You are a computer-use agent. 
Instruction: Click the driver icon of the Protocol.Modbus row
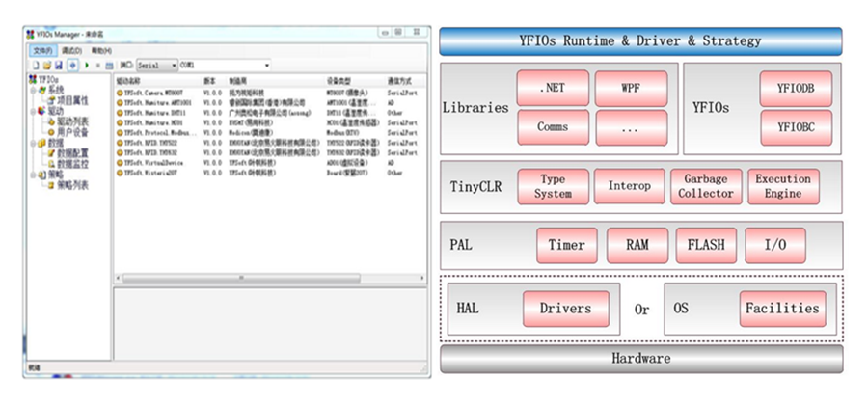click(x=120, y=133)
